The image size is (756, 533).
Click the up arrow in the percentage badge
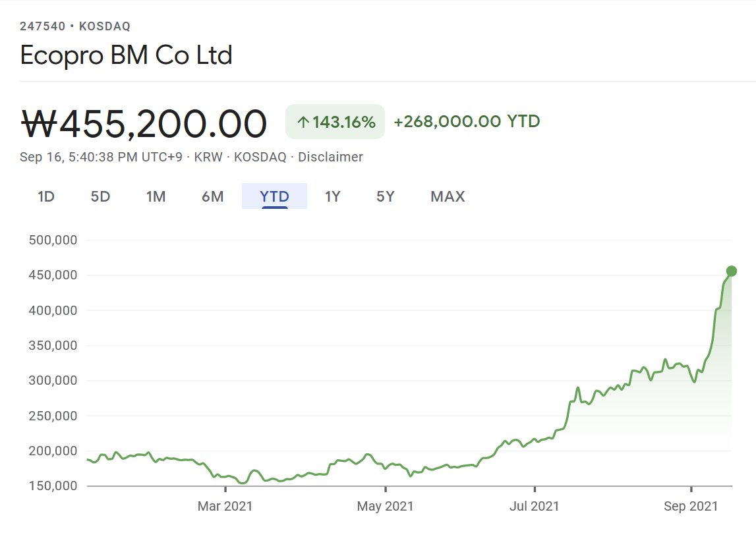coord(303,122)
